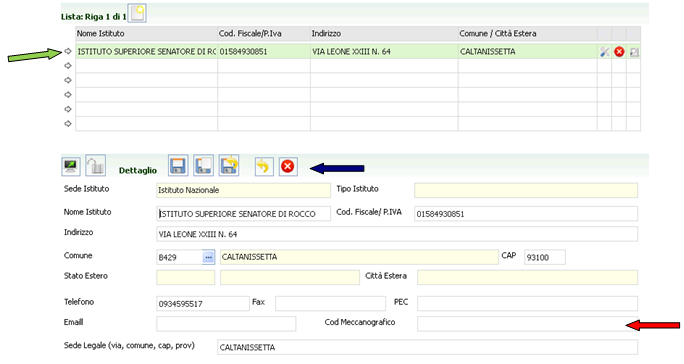Click the tools edit icon in Caltanissetta row
684x364 pixels.
pyautogui.click(x=605, y=52)
